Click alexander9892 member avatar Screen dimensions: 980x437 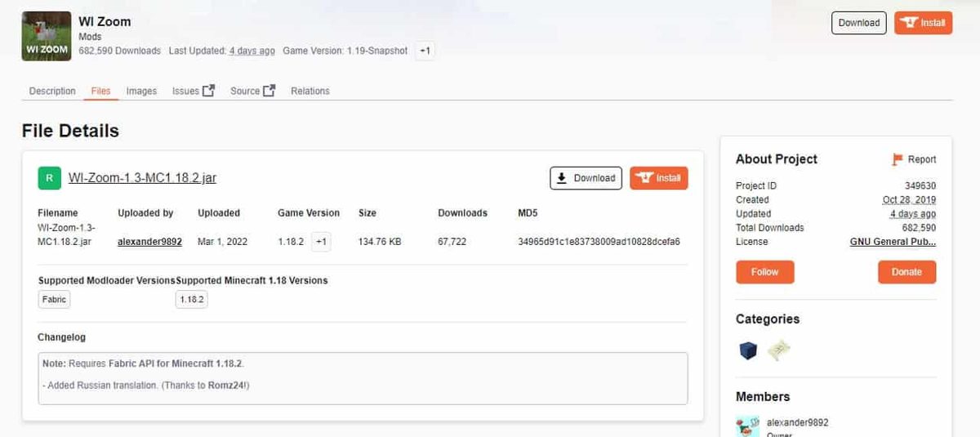747,426
